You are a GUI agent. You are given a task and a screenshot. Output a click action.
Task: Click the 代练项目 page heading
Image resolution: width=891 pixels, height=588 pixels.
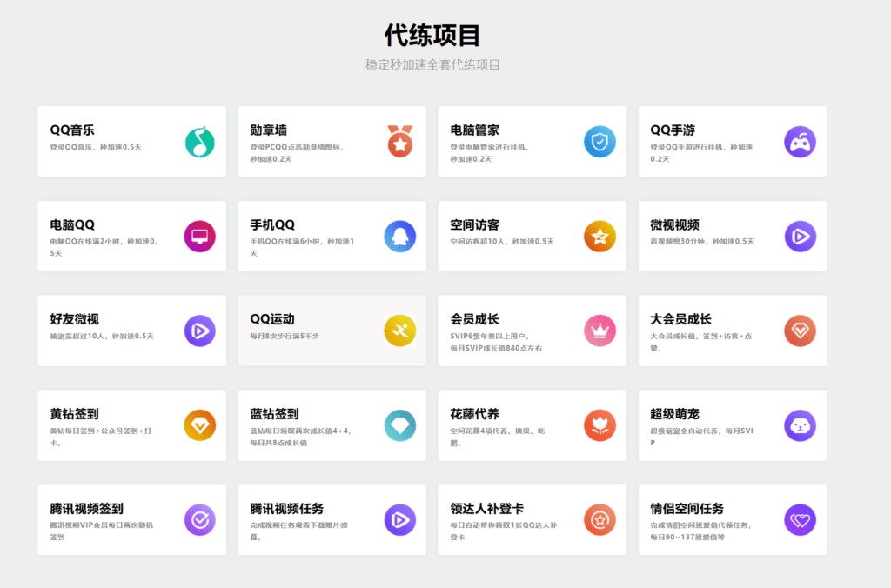pyautogui.click(x=432, y=35)
